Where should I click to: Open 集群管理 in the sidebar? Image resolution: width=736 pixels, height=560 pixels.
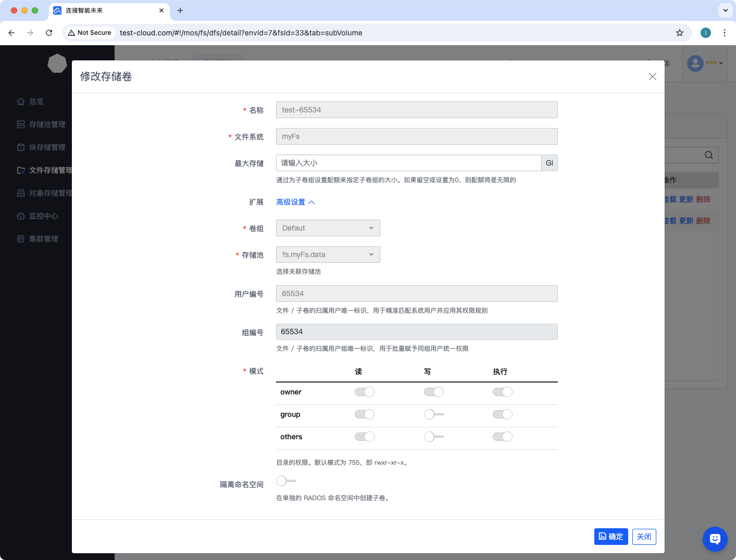click(x=43, y=239)
